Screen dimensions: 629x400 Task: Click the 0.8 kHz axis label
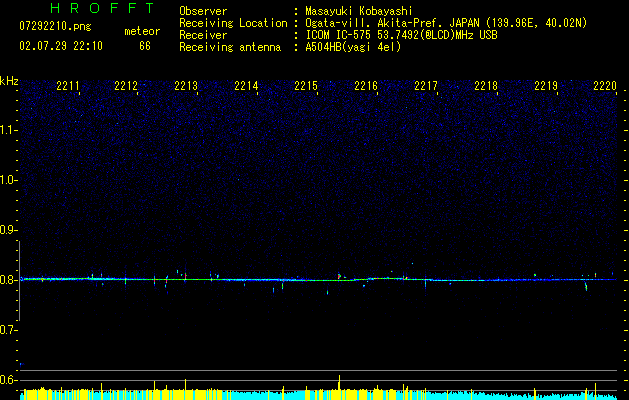[x=9, y=280]
